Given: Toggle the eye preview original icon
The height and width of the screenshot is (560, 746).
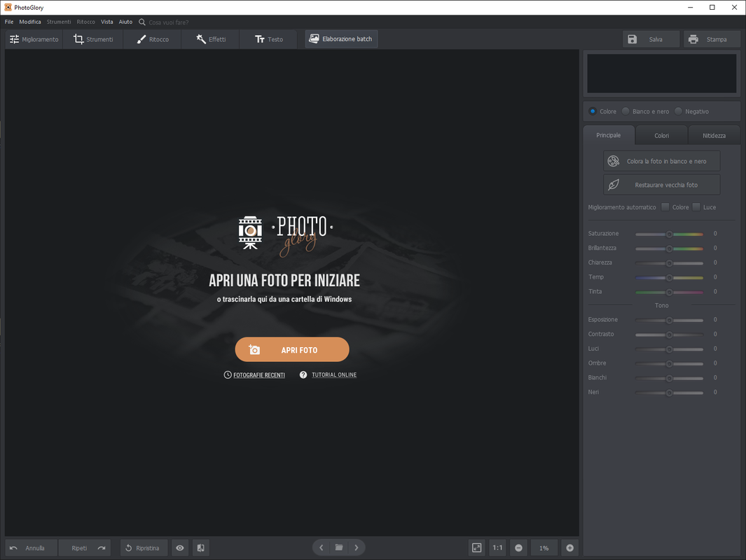Looking at the screenshot, I should (x=180, y=548).
